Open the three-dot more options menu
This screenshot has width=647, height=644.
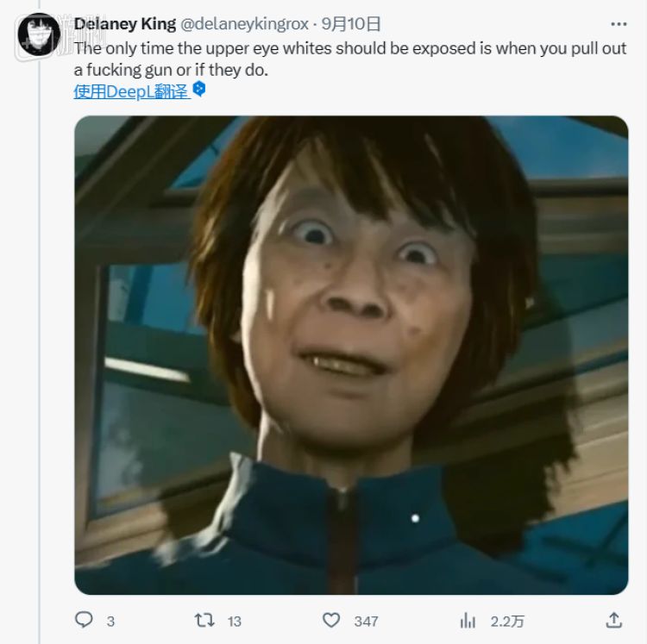click(618, 23)
